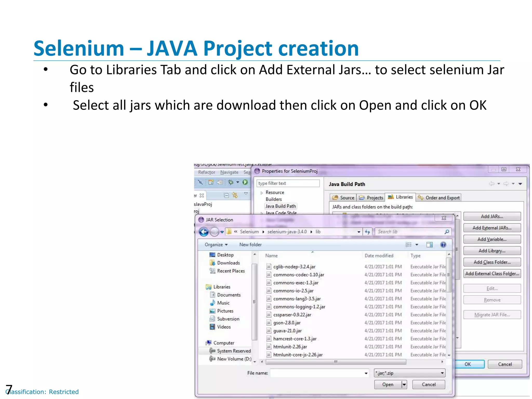
Task: Open the view options dropdown arrow
Action: 417,245
